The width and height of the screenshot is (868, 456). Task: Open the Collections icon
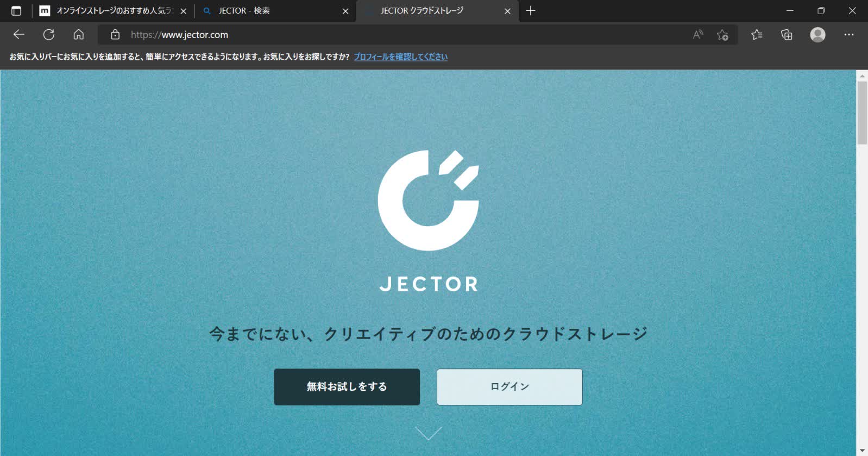787,35
